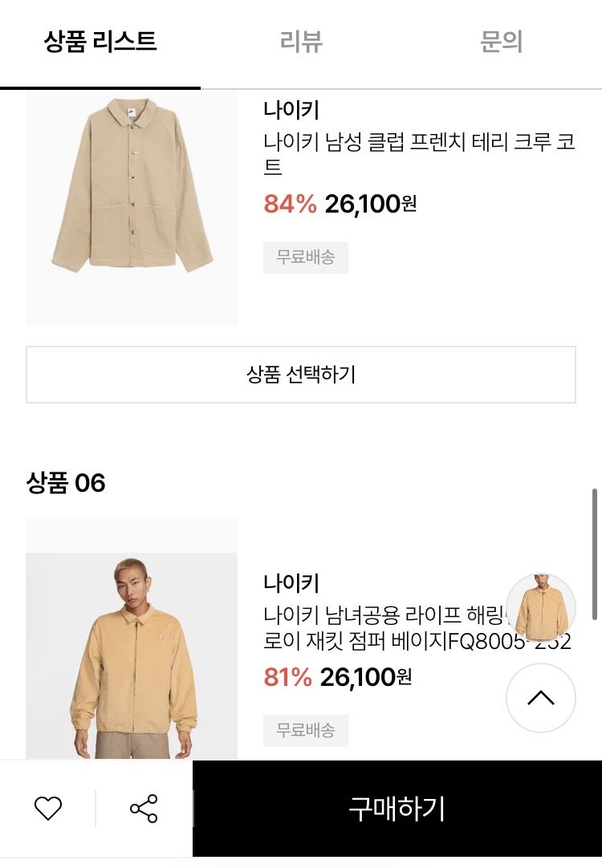602x868 pixels.
Task: Open the 클럽 프렌치 테리 크루 코트 title
Action: click(x=419, y=154)
